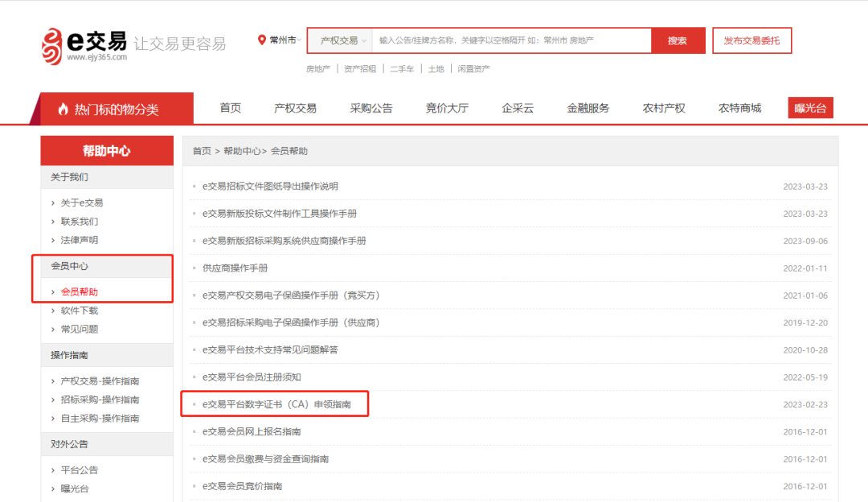The width and height of the screenshot is (868, 502).
Task: Click the red 搜索 button
Action: click(678, 40)
